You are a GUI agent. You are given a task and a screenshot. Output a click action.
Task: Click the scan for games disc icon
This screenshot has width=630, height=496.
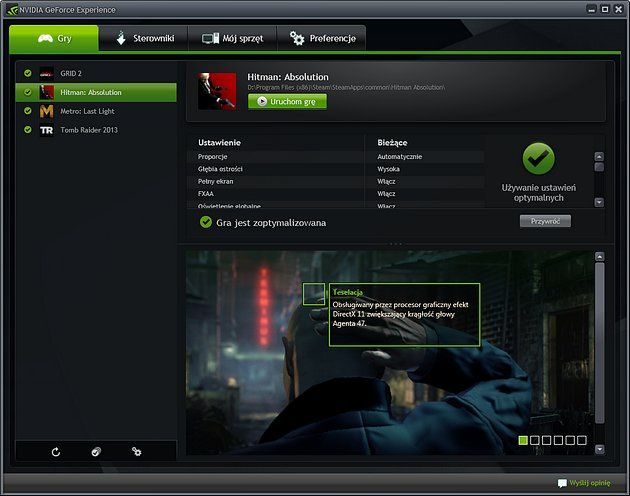[x=96, y=452]
